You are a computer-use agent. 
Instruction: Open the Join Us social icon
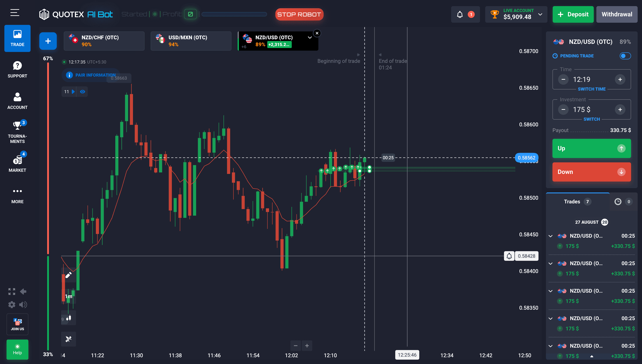click(x=17, y=324)
